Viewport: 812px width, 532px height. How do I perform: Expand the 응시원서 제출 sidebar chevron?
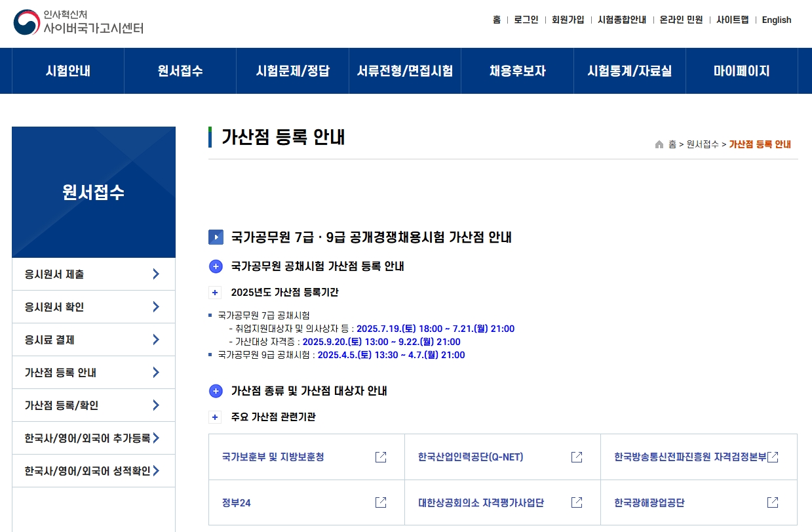click(x=155, y=274)
